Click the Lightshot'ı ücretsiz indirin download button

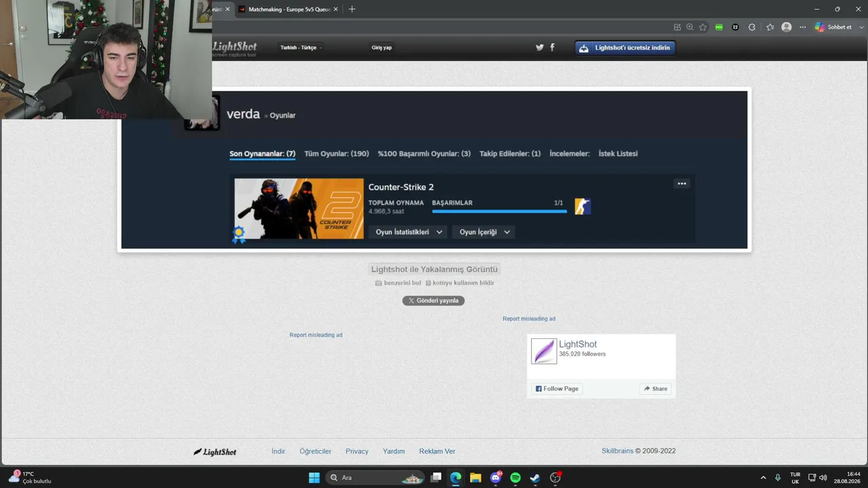click(625, 48)
